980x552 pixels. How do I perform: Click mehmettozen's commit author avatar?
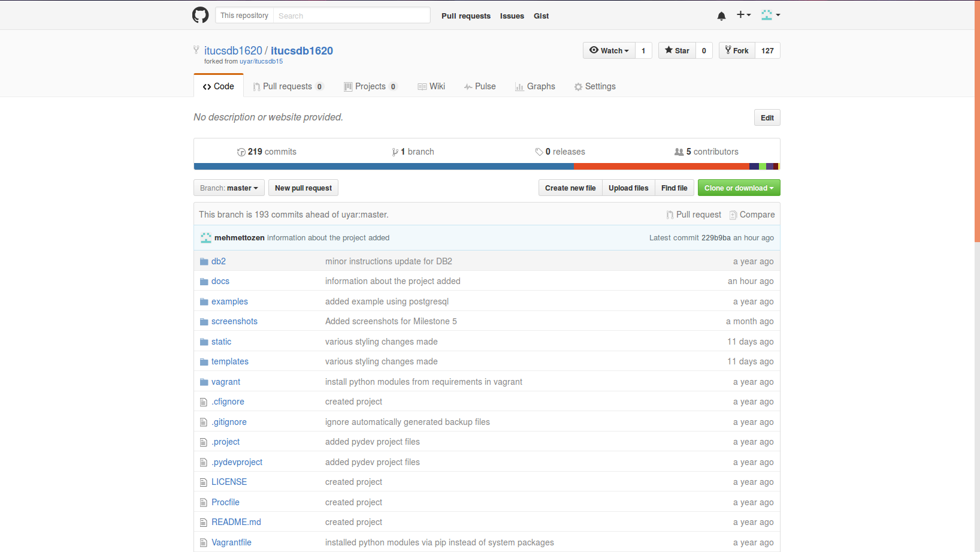tap(206, 238)
